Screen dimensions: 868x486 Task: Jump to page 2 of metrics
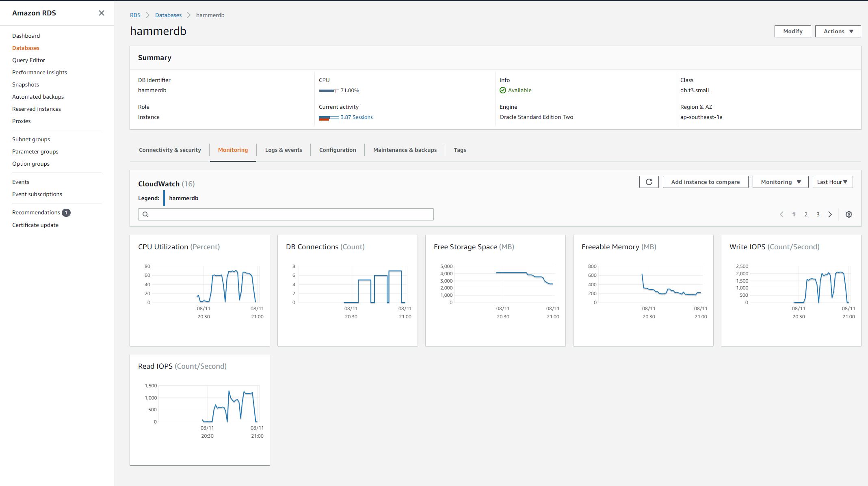(x=805, y=214)
